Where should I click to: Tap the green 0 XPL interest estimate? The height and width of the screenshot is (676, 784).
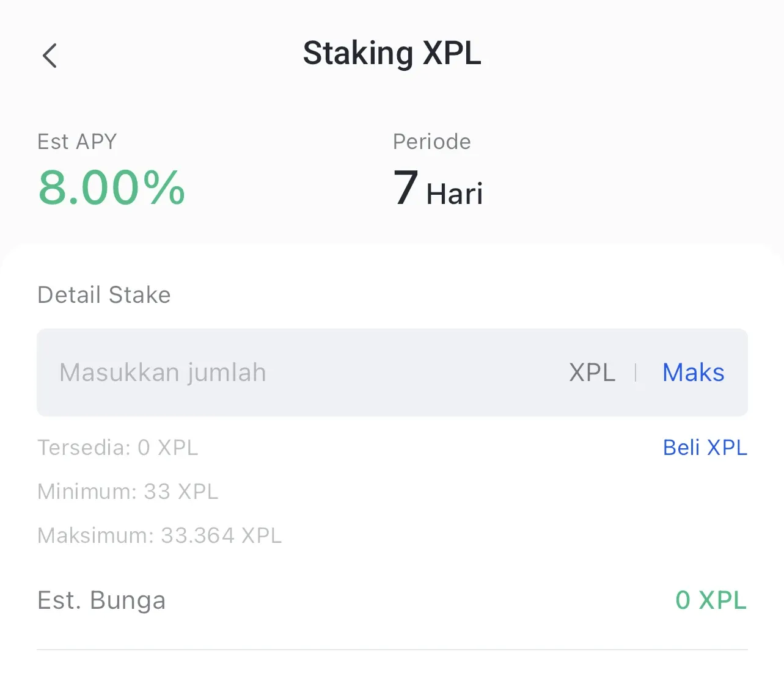click(711, 600)
